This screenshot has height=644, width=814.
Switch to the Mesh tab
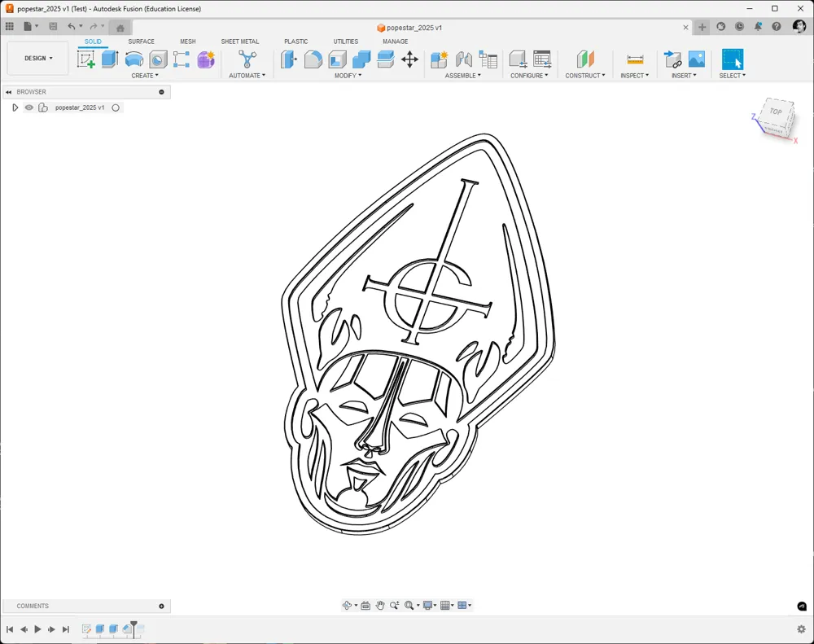coord(188,42)
